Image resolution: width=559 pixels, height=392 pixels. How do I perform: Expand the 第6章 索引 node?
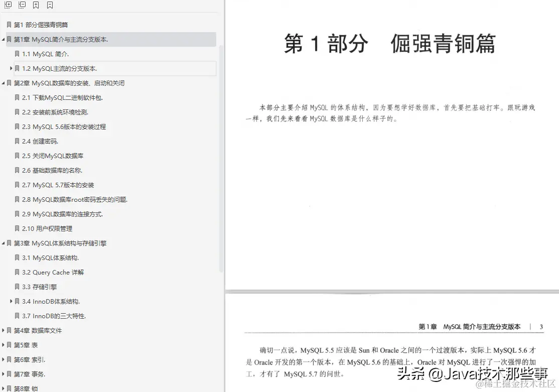point(3,359)
